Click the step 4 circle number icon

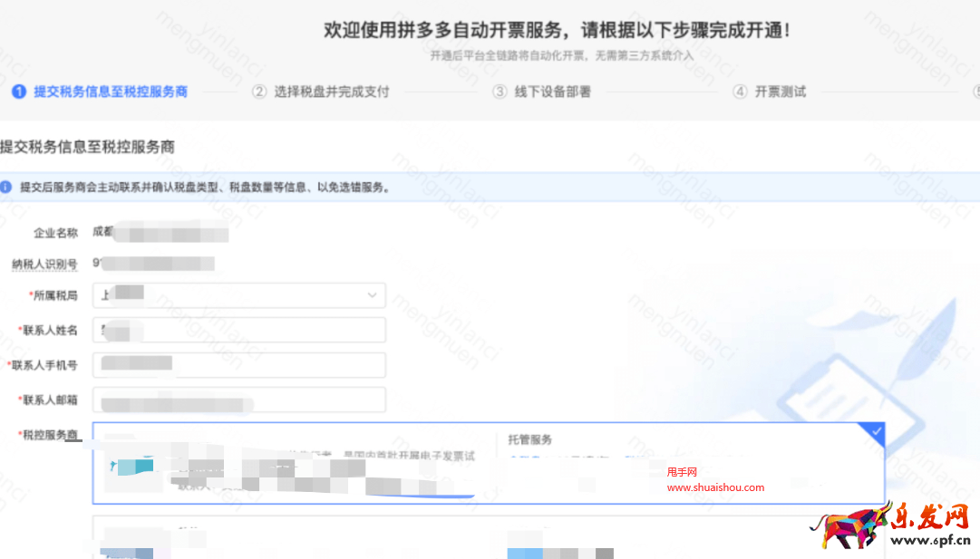tap(740, 92)
